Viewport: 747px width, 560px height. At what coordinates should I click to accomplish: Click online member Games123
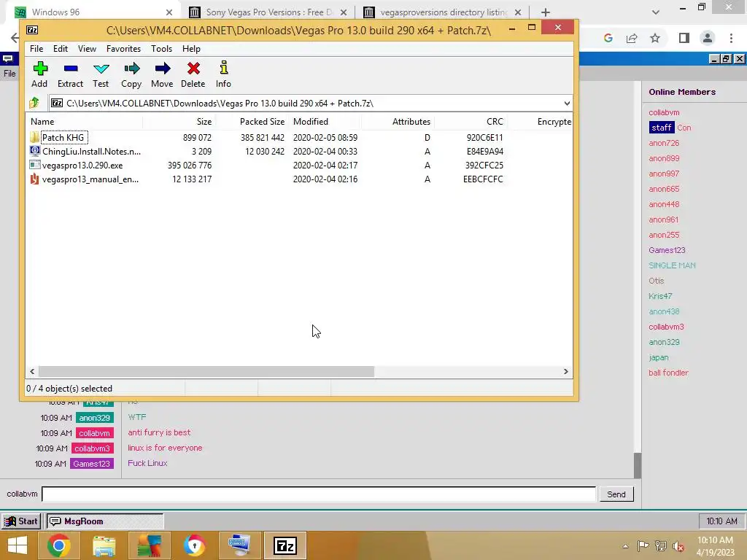click(667, 250)
